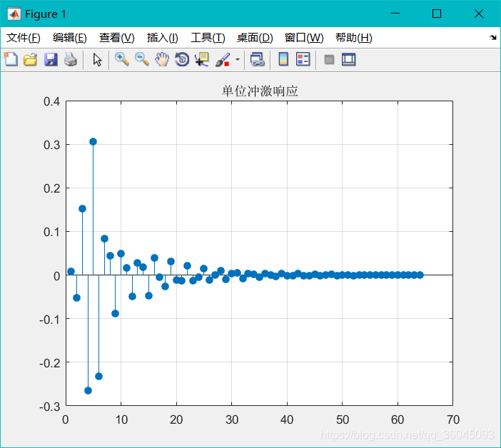This screenshot has width=501, height=448.
Task: Save the figure using the floppy disk icon
Action: pos(51,60)
